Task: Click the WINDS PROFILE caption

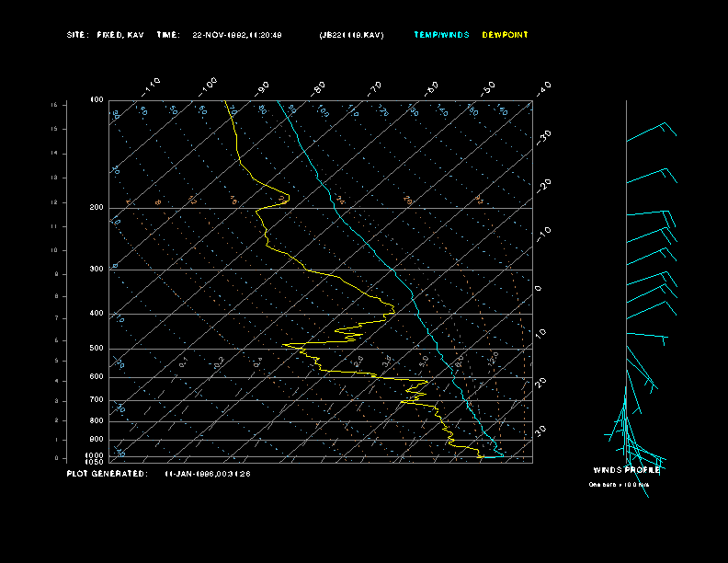Action: click(x=626, y=470)
